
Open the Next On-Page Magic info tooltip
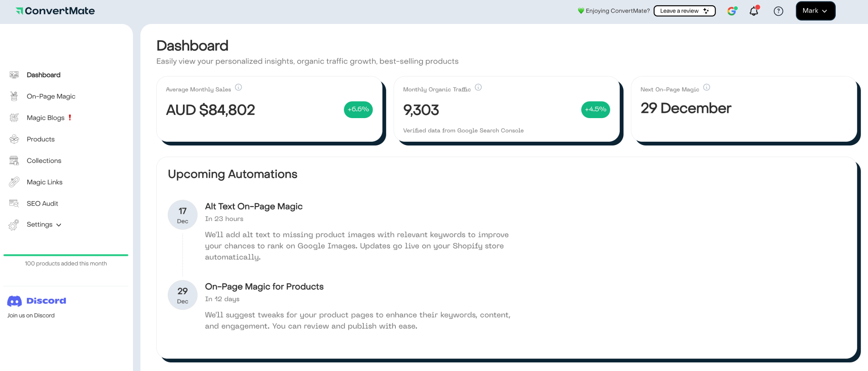(706, 88)
